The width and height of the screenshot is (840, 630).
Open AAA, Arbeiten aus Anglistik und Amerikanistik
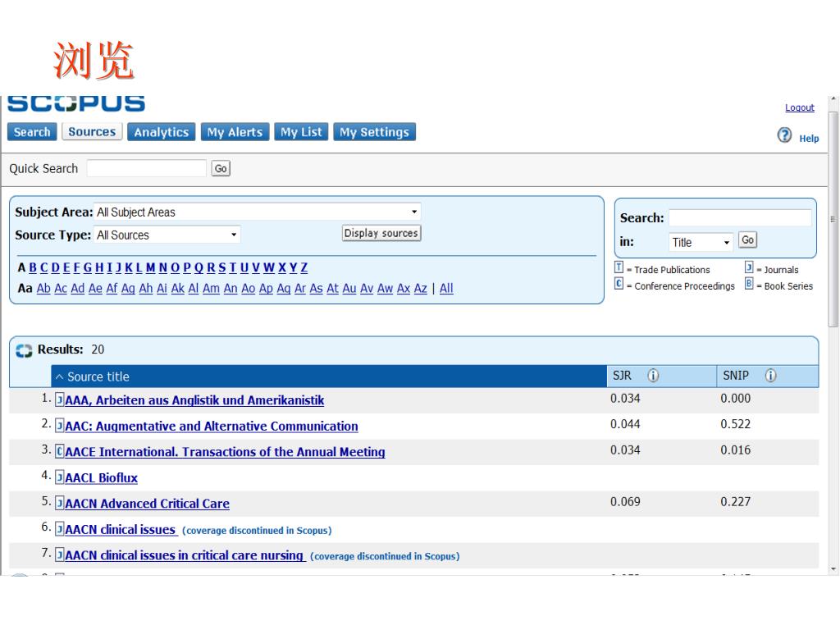coord(194,400)
